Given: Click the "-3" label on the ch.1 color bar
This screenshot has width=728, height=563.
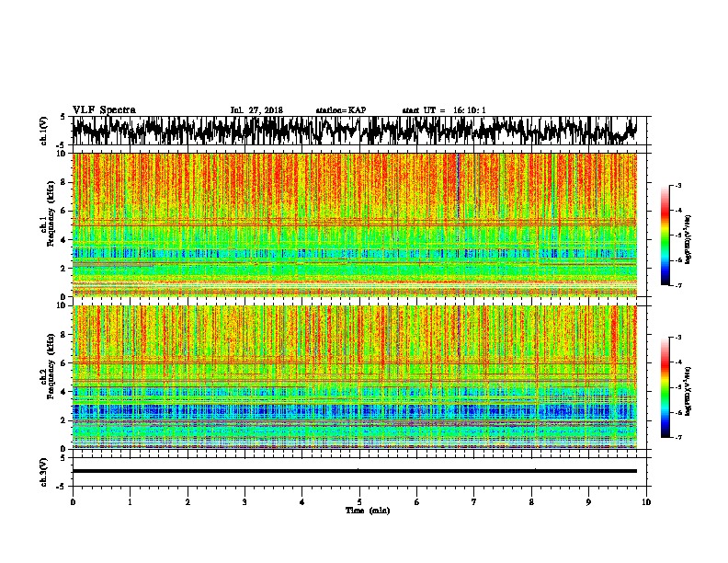Looking at the screenshot, I should [x=677, y=185].
